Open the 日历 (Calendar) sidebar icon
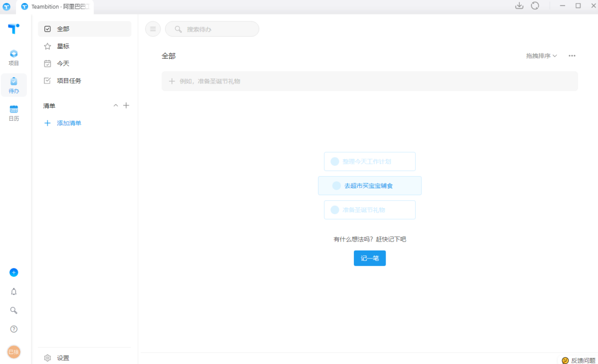This screenshot has width=598, height=364. pyautogui.click(x=14, y=113)
